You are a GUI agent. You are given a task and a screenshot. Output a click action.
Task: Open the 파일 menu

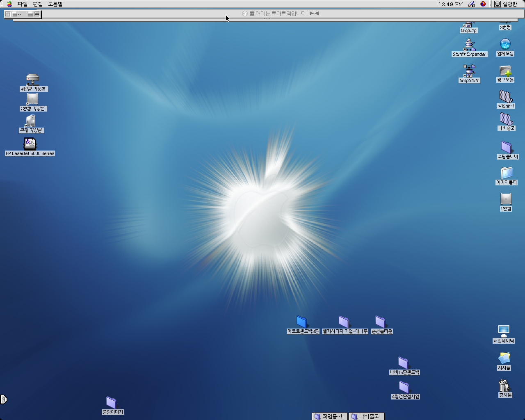22,4
